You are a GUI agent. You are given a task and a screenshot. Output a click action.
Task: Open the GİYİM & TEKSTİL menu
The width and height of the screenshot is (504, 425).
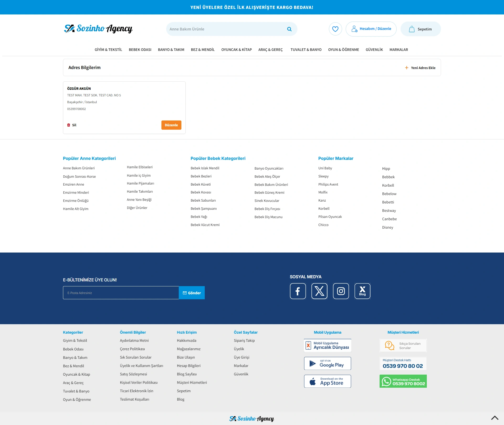pos(108,50)
